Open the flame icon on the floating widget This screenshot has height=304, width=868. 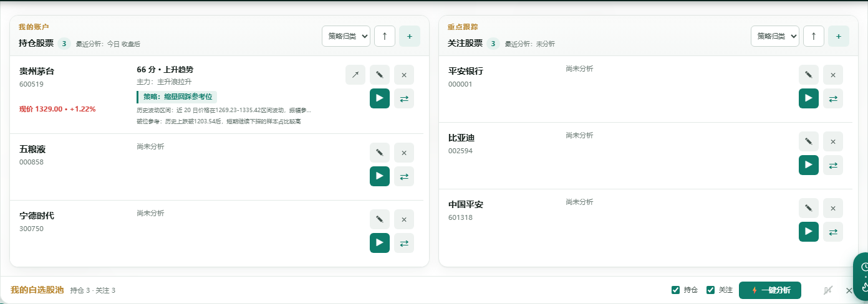pyautogui.click(x=866, y=286)
